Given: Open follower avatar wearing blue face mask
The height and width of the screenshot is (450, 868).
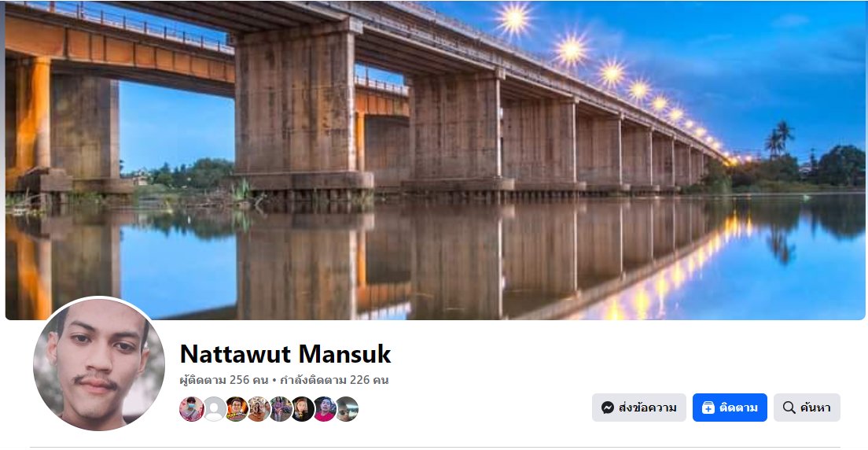Looking at the screenshot, I should (x=192, y=409).
